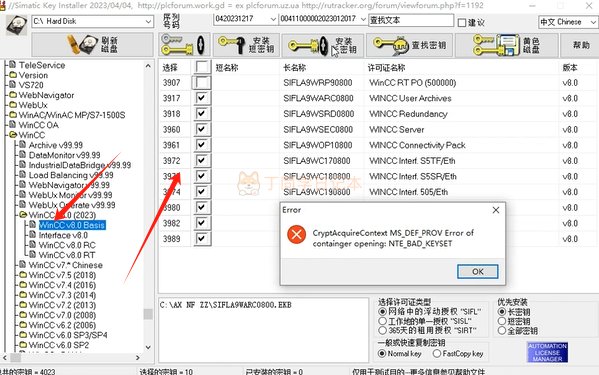599x375 pixels.
Task: Click the 黄色磁盘 yellow disk button
Action: pos(506,45)
